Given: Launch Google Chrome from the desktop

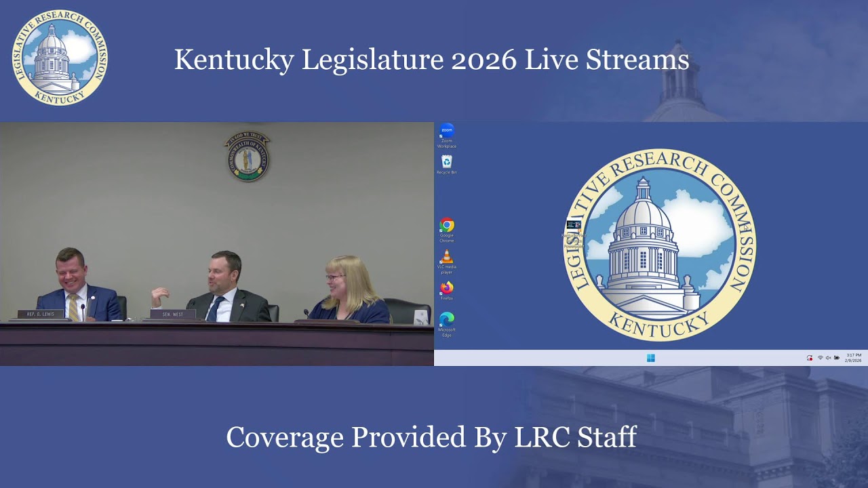Looking at the screenshot, I should pos(446,230).
